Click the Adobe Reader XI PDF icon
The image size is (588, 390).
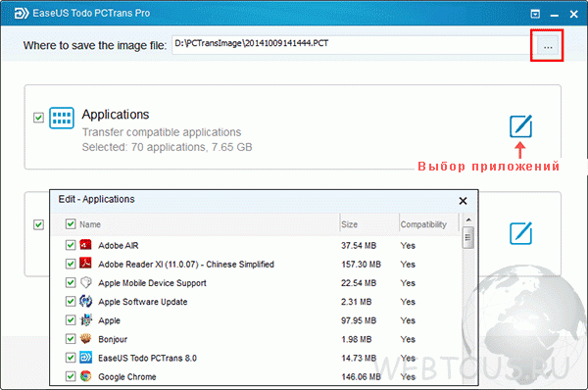click(x=85, y=264)
